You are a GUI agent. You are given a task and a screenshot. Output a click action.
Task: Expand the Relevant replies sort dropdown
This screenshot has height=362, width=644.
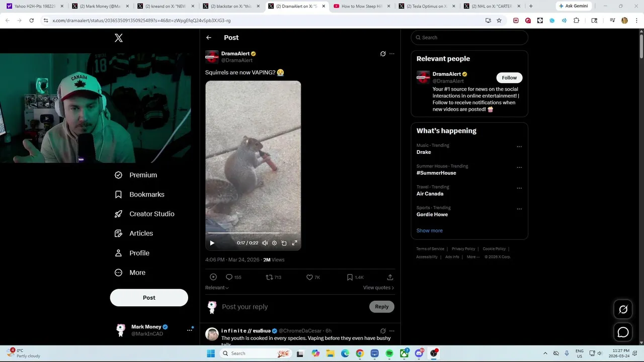click(x=217, y=288)
